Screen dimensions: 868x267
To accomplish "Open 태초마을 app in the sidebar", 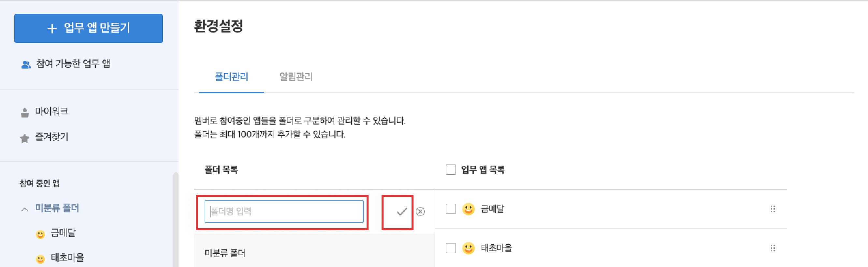I will 67,258.
